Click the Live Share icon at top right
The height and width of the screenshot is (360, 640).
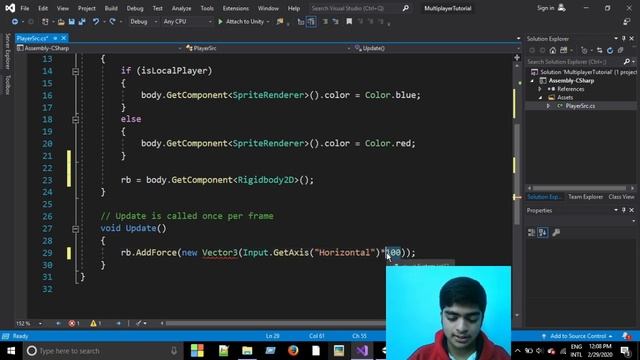pos(627,22)
